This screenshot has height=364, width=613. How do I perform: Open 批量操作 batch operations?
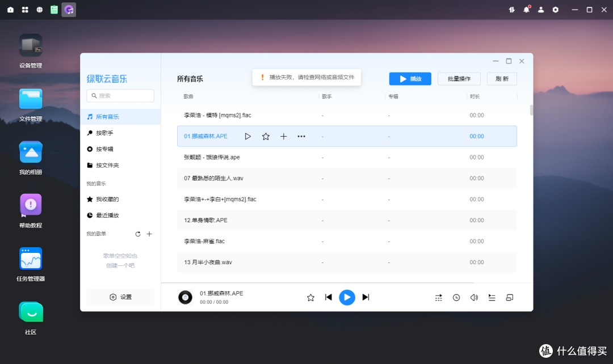coord(459,78)
